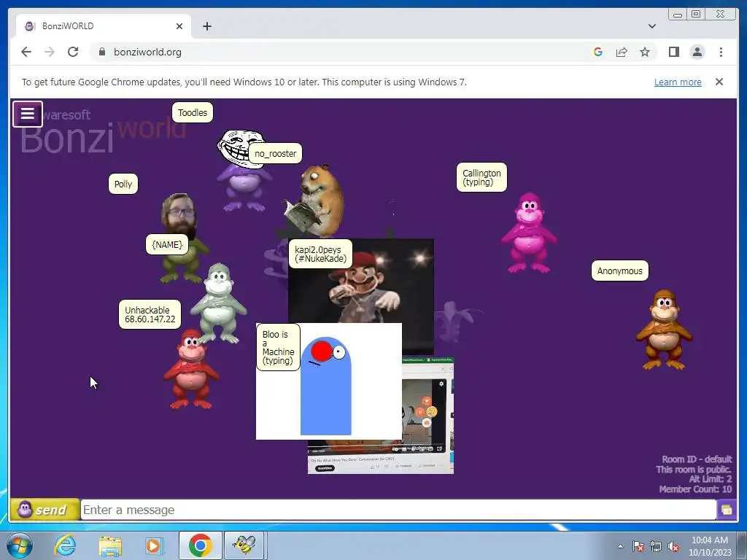Open Windows Explorer from the taskbar
Image resolution: width=747 pixels, height=560 pixels.
tap(110, 545)
